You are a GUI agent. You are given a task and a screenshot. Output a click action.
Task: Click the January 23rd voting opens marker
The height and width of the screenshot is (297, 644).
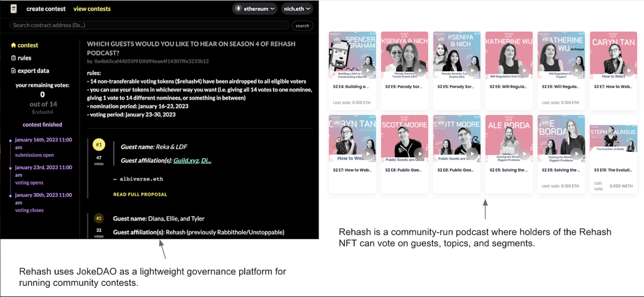click(11, 168)
